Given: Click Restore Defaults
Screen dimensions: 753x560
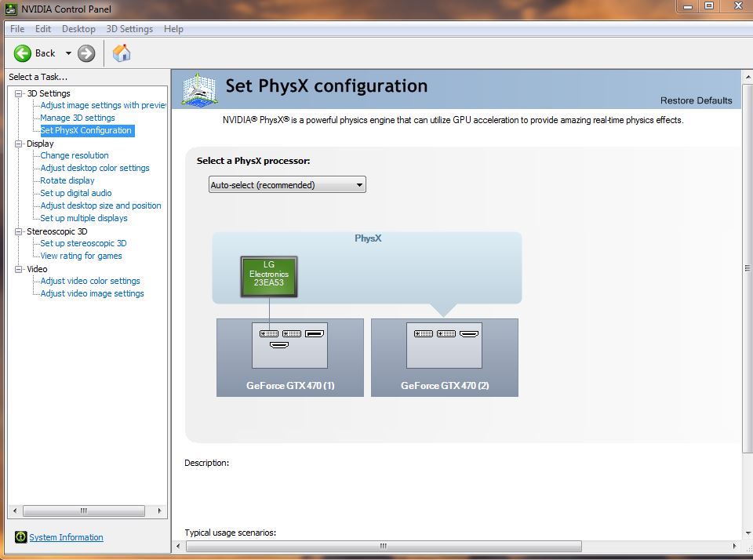Looking at the screenshot, I should [696, 100].
